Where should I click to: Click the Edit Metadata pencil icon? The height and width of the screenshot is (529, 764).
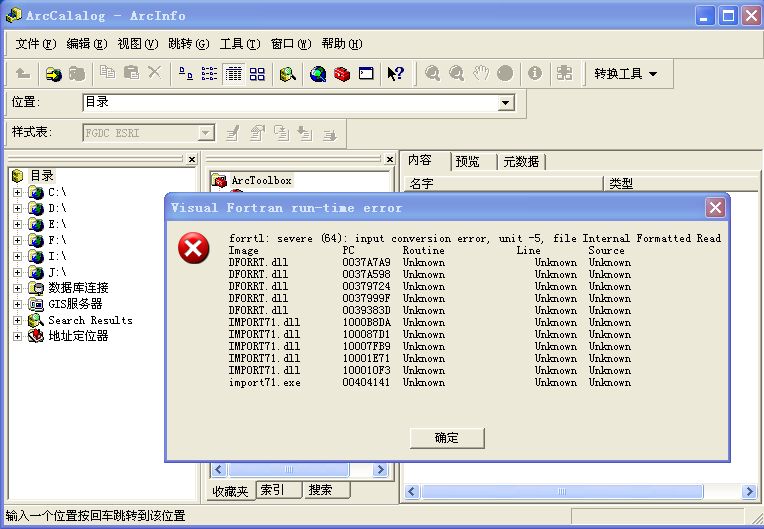(x=233, y=133)
